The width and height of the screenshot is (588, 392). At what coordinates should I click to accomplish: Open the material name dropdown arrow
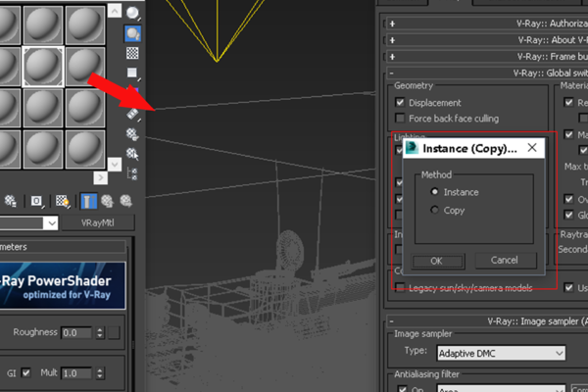tap(51, 223)
